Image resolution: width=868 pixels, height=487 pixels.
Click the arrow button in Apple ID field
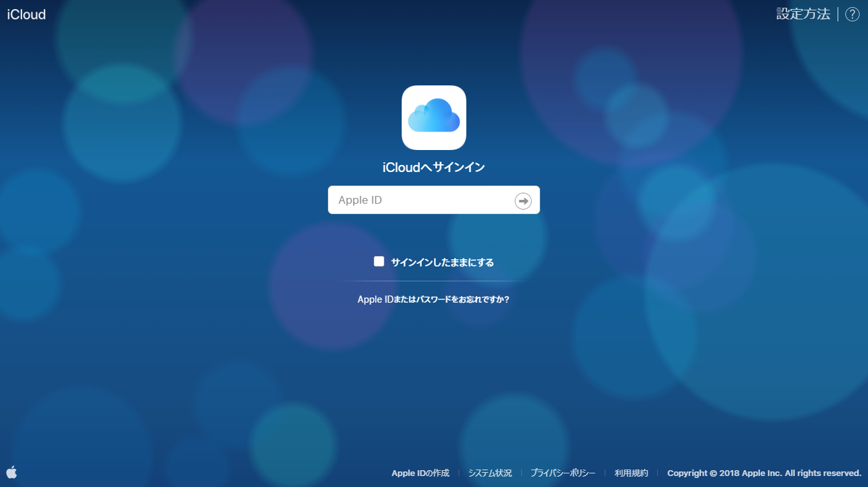pyautogui.click(x=523, y=200)
